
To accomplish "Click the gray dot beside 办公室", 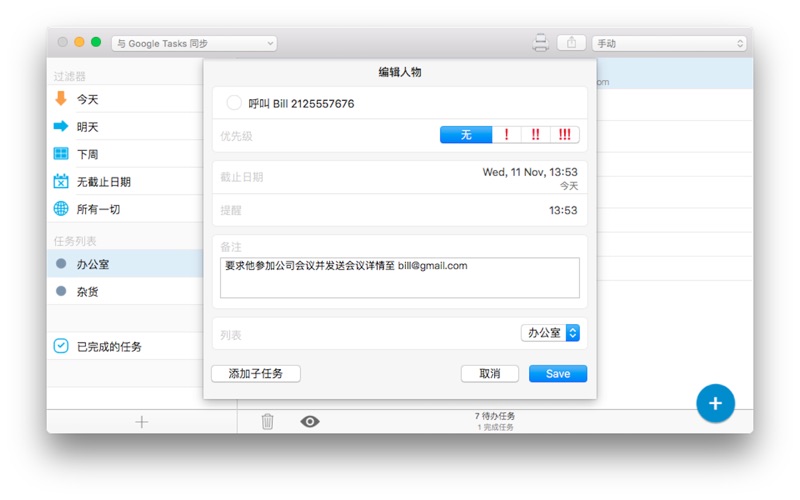I will pos(61,264).
